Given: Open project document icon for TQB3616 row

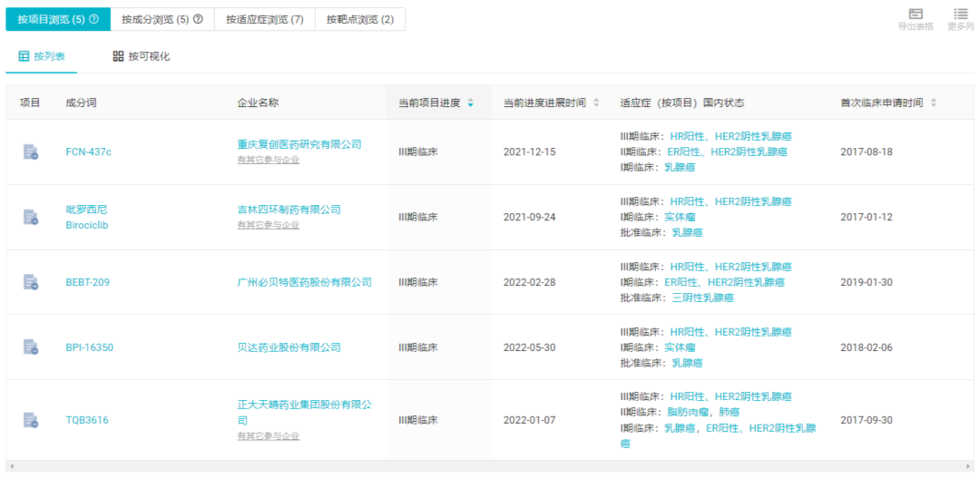Looking at the screenshot, I should pos(31,420).
